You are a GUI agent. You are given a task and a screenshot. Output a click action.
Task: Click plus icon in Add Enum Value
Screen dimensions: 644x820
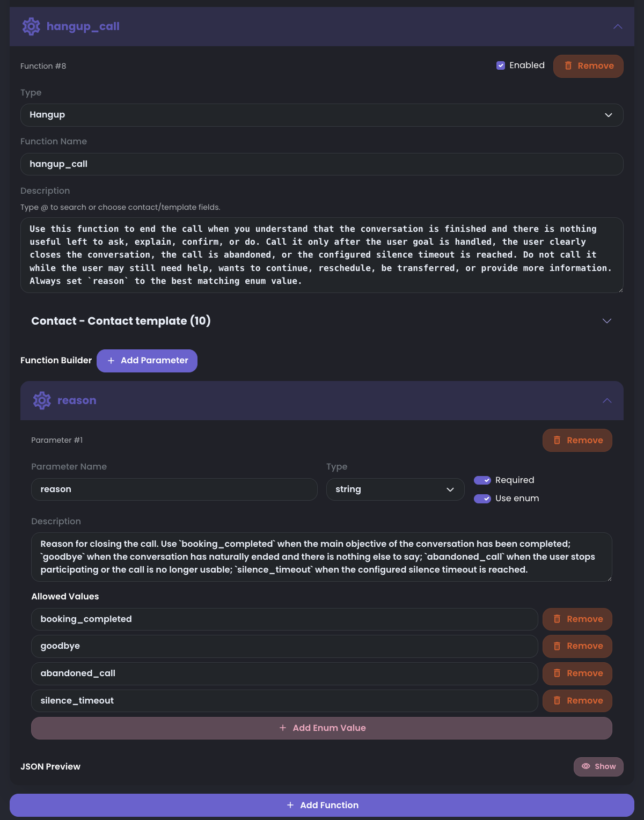tap(283, 728)
